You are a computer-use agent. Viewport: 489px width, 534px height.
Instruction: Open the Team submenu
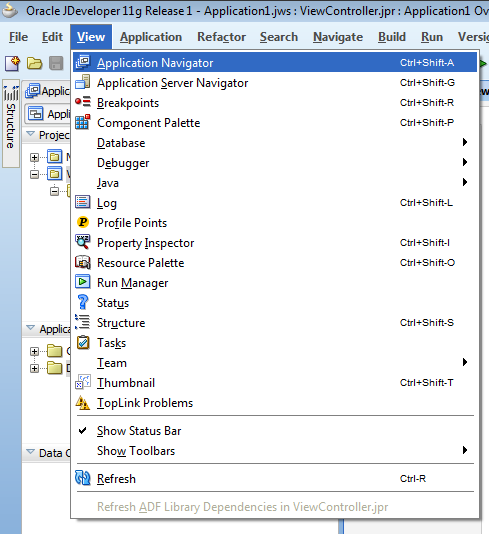(275, 363)
